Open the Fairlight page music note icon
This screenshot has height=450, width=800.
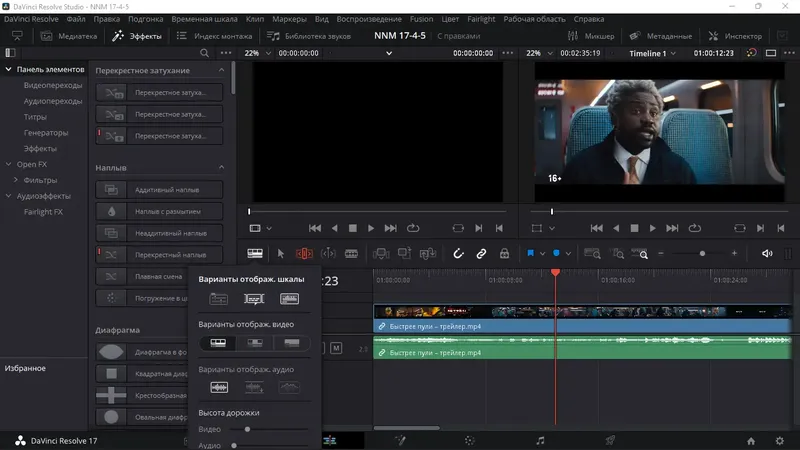coord(540,440)
